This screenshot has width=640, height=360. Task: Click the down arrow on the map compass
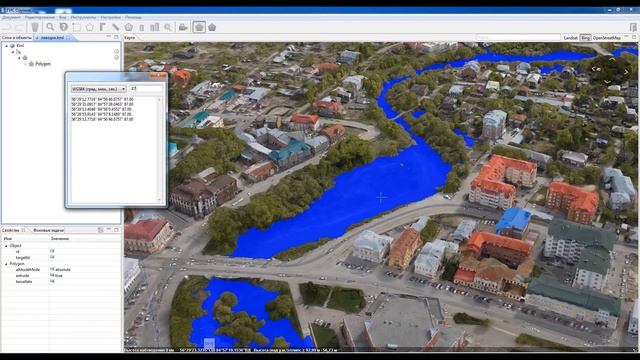coord(608,82)
